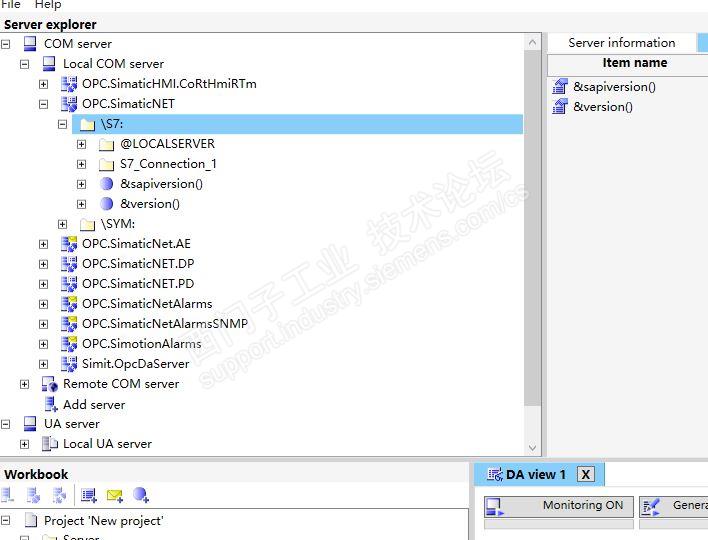Image resolution: width=708 pixels, height=540 pixels.
Task: Select the OPC.SimaticNET.PD label
Action: [x=138, y=284]
